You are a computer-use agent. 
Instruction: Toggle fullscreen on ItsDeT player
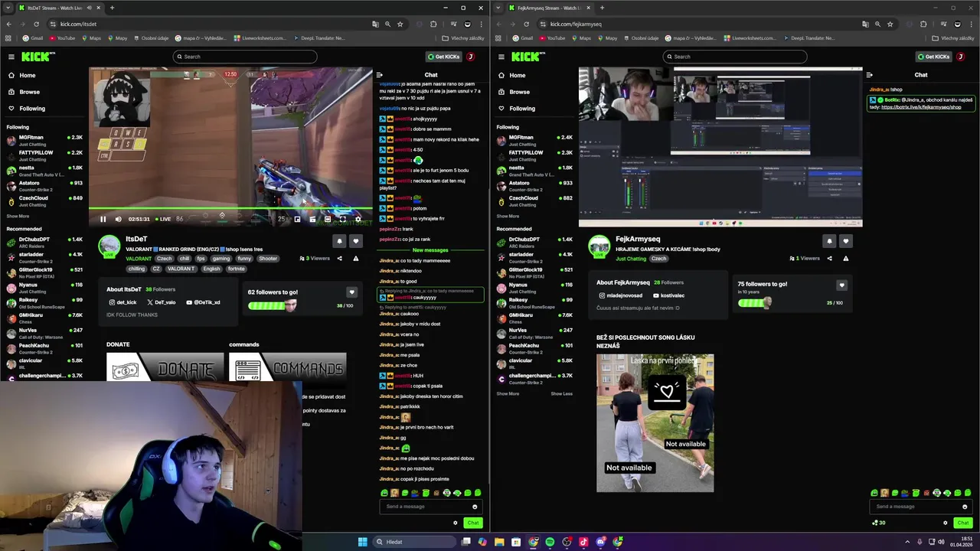(x=342, y=219)
